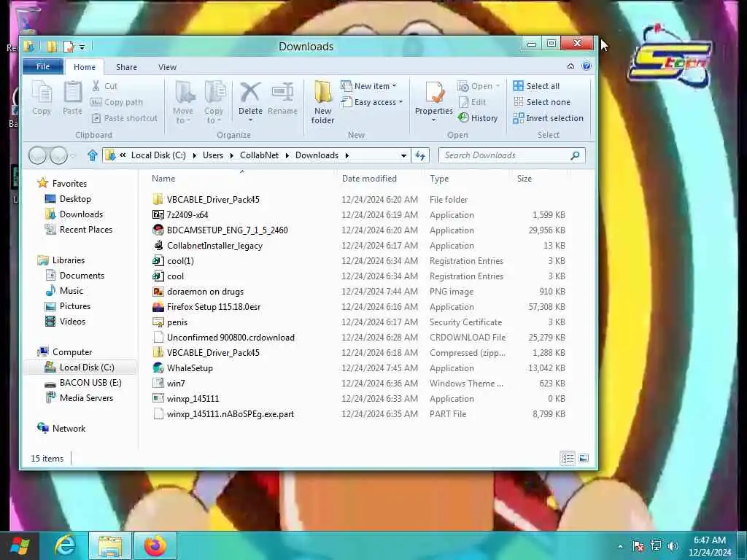This screenshot has height=560, width=747.
Task: Expand the New item dropdown
Action: 368,86
